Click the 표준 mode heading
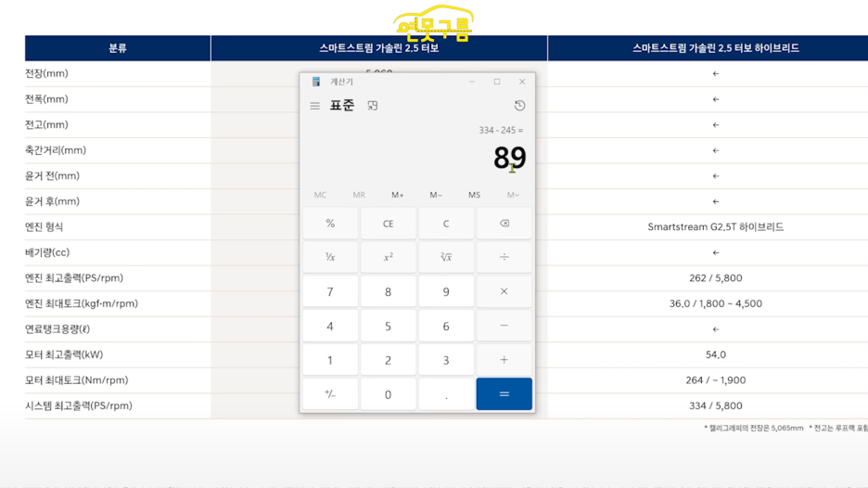This screenshot has height=488, width=868. pyautogui.click(x=342, y=105)
